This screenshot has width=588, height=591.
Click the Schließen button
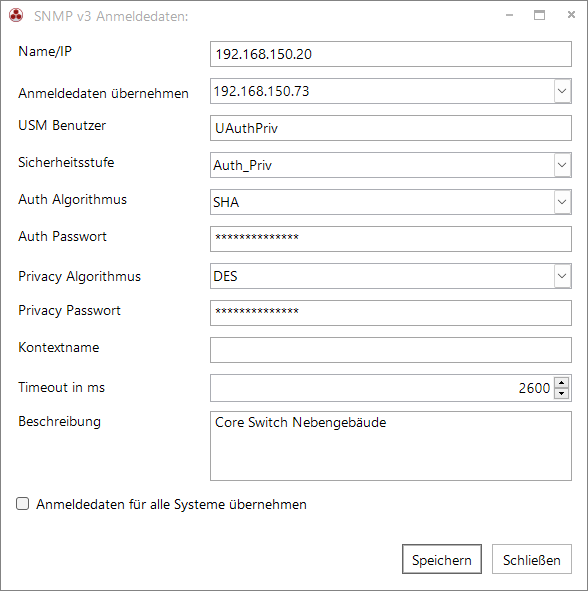(531, 559)
